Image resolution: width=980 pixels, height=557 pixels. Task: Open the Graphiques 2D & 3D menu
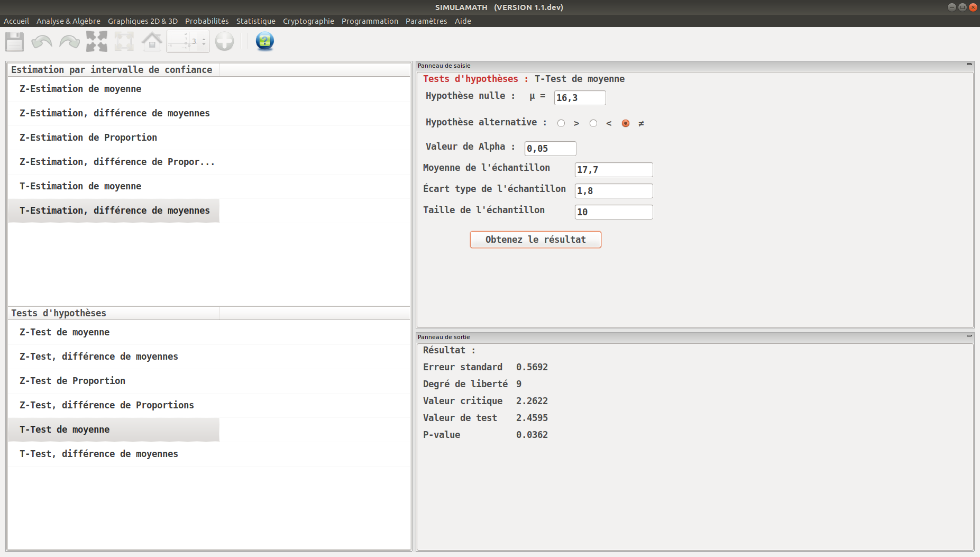click(143, 21)
